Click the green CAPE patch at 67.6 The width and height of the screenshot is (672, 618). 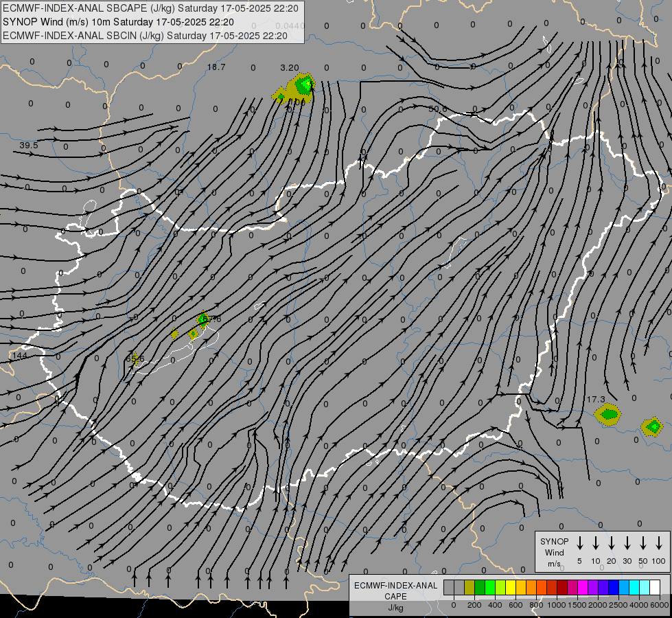click(x=202, y=319)
